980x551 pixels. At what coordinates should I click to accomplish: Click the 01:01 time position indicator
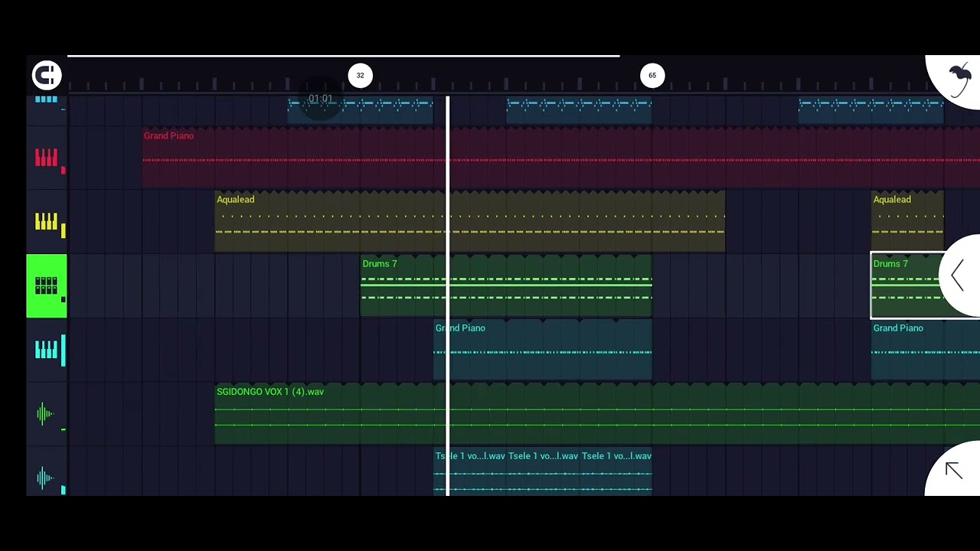(320, 99)
